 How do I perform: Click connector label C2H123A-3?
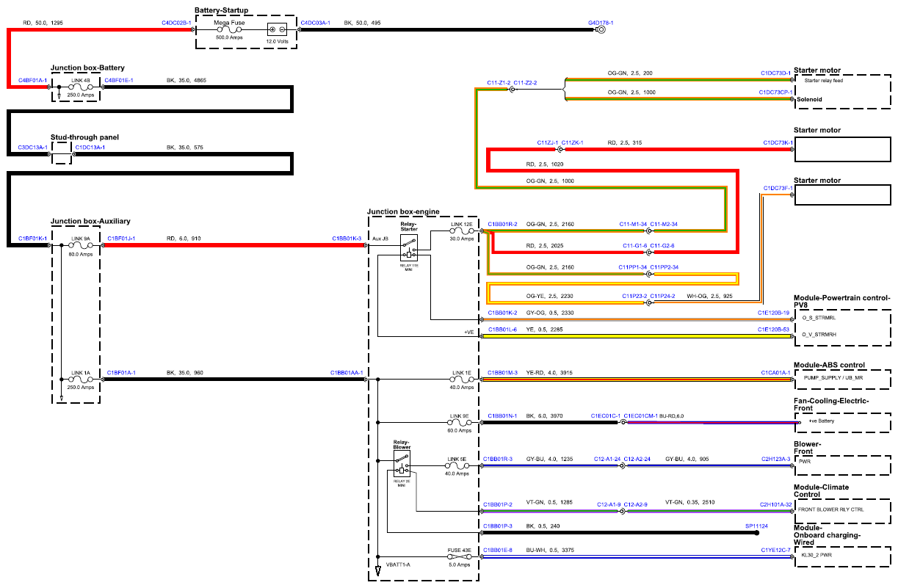click(x=775, y=460)
